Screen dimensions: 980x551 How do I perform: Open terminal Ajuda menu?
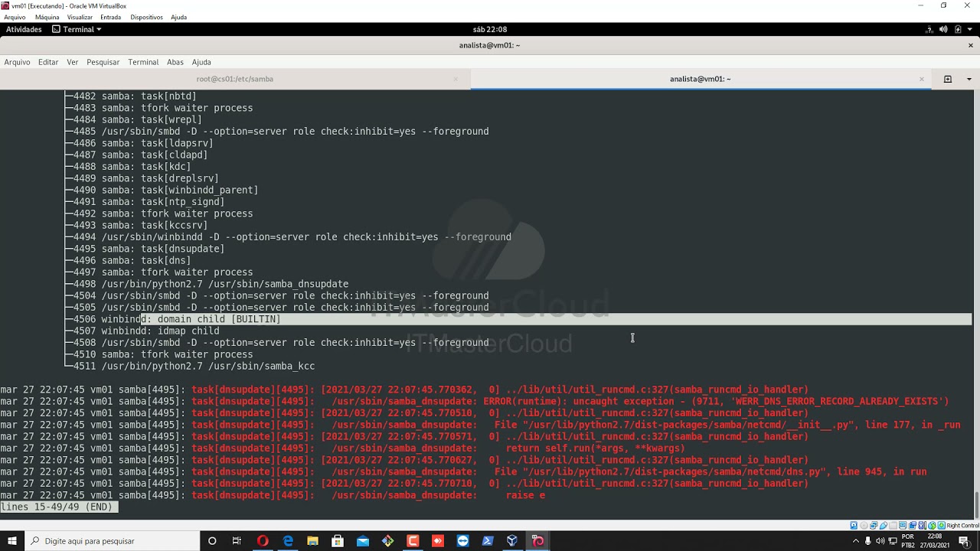pyautogui.click(x=201, y=62)
